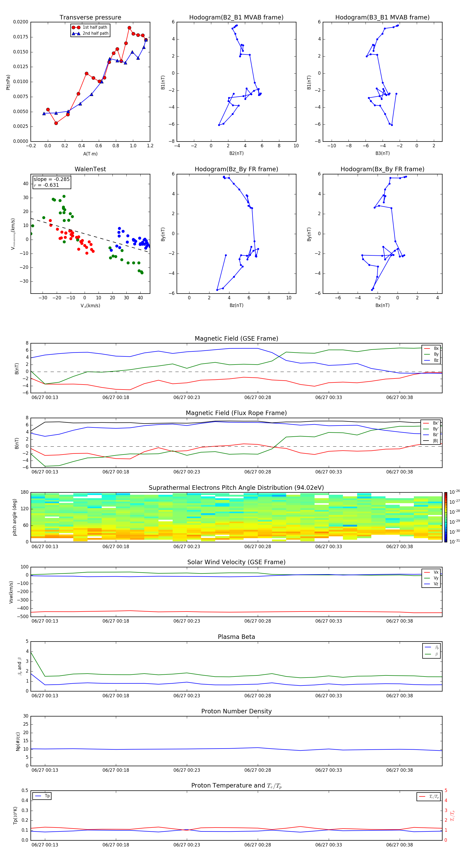Click the '10^-26' colorbar tick label

455,492
